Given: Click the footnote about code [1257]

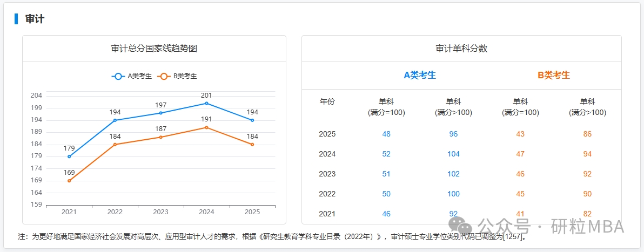Looking at the screenshot, I should (272, 237).
